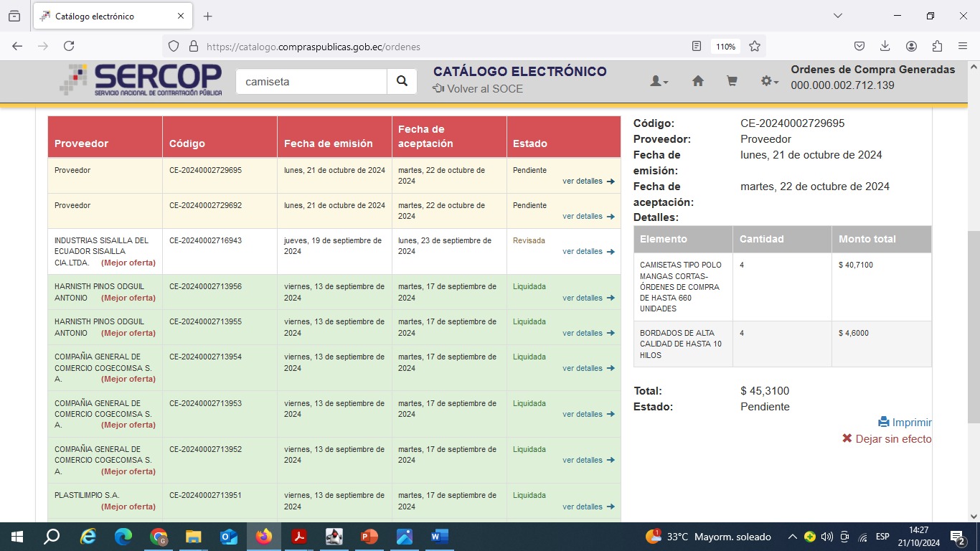Go to the home icon
980x551 pixels.
point(697,82)
